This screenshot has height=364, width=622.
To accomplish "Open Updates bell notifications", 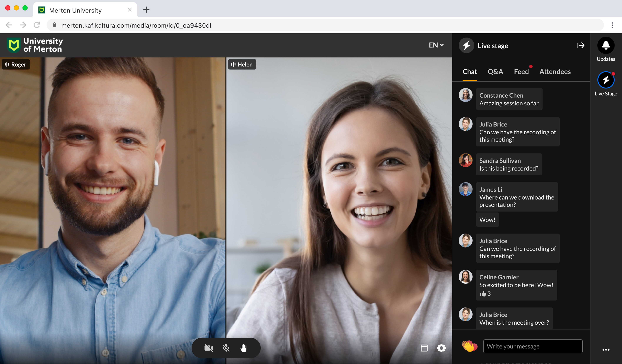I will [606, 45].
